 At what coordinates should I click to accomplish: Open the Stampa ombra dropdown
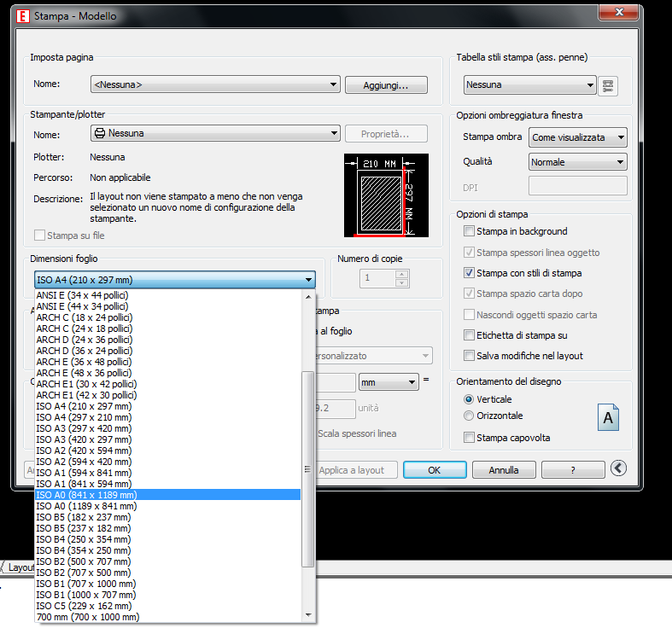point(578,137)
